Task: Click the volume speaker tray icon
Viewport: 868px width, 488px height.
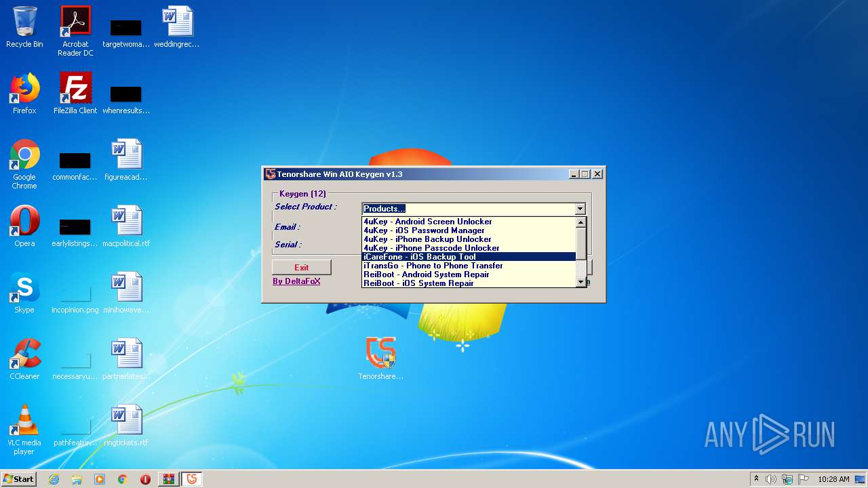Action: point(771,479)
